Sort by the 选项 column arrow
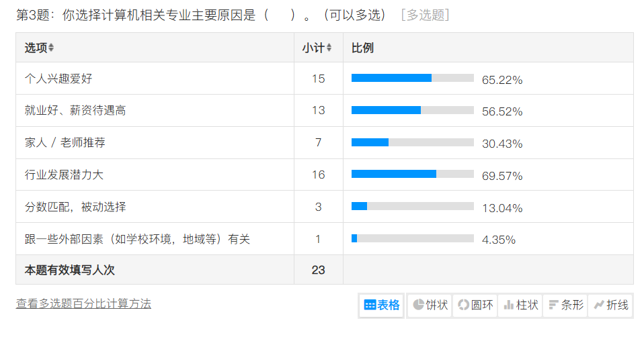 tap(51, 48)
